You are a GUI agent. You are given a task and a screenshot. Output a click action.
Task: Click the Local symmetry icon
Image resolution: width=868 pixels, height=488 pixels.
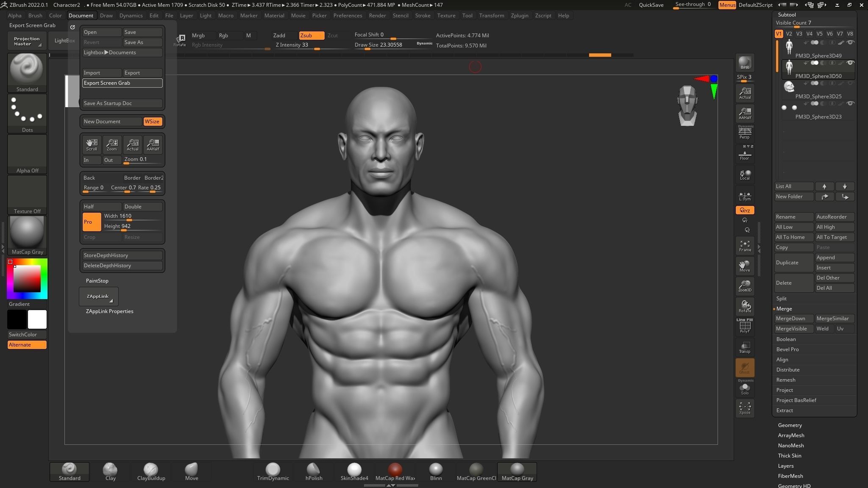(745, 175)
